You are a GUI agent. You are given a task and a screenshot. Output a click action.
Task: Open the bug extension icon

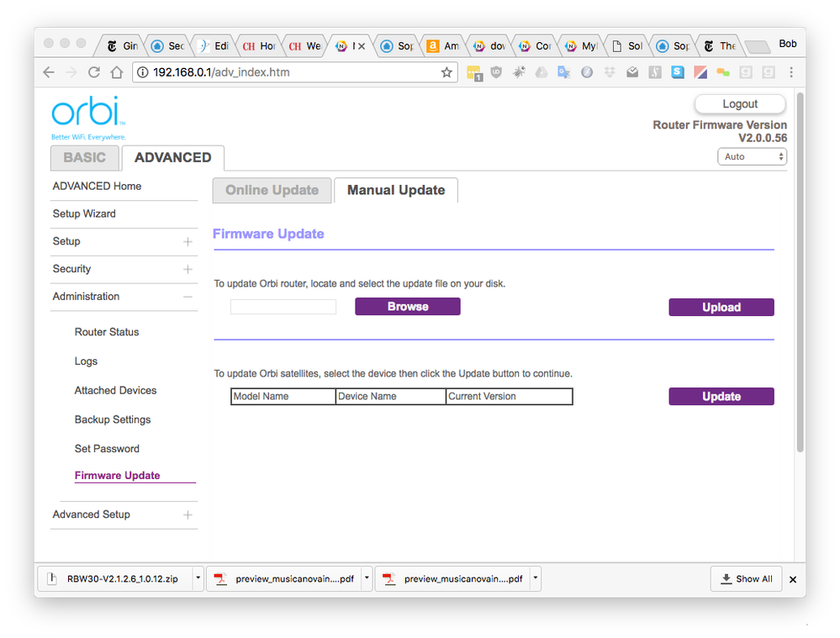pyautogui.click(x=519, y=71)
